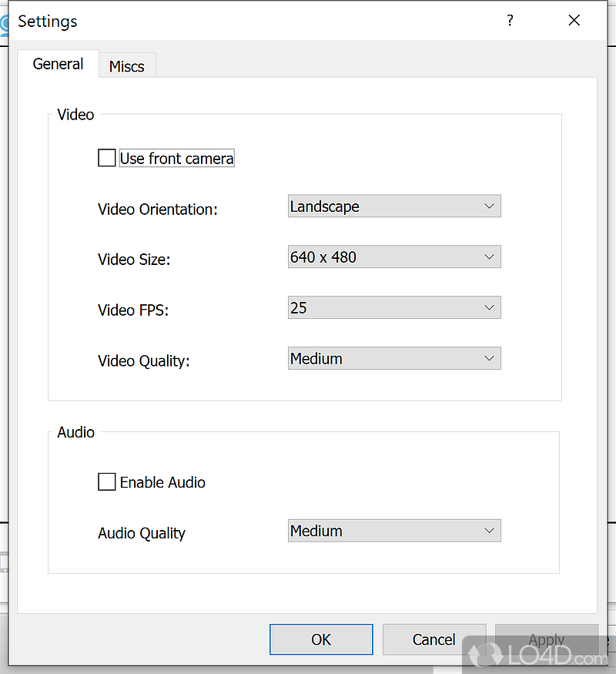The image size is (616, 674).
Task: Open the Audio Quality dropdown
Action: [x=393, y=531]
